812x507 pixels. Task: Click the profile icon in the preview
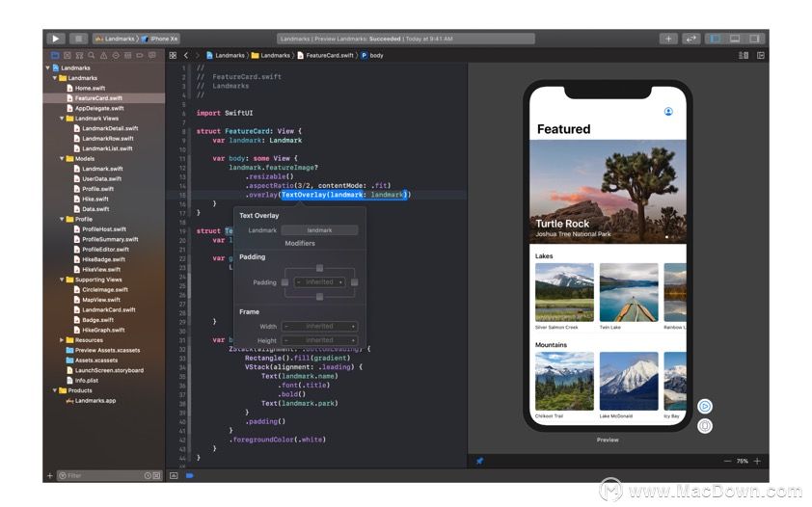tap(668, 111)
